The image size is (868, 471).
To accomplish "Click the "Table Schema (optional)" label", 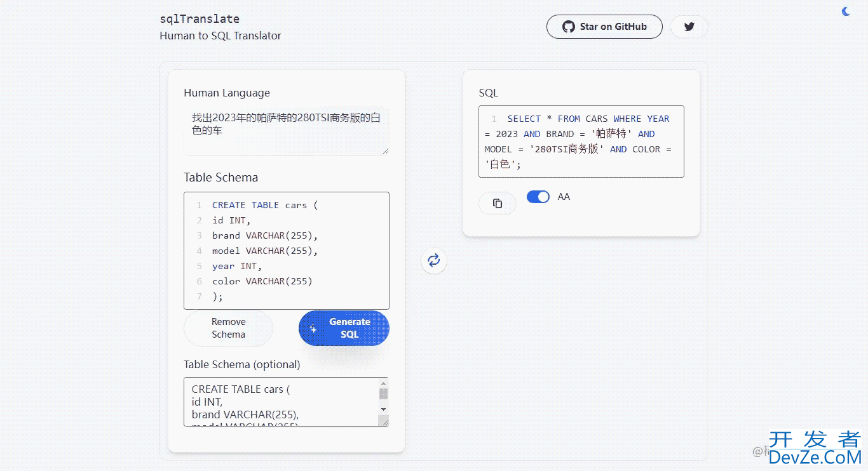I will point(242,364).
